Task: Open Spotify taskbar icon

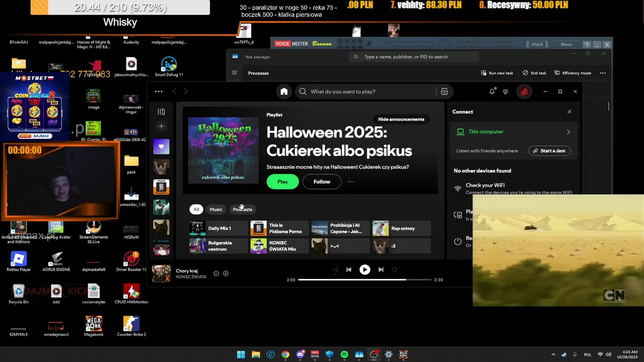Action: pyautogui.click(x=344, y=354)
